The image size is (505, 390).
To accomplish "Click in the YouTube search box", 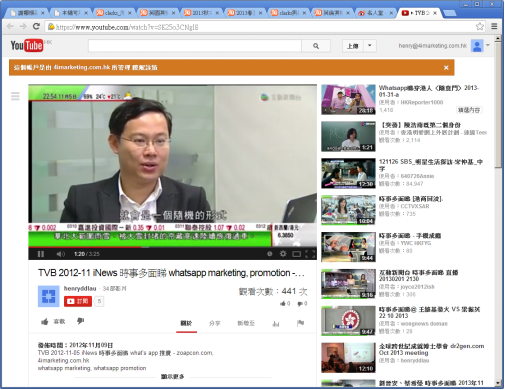I will [195, 46].
